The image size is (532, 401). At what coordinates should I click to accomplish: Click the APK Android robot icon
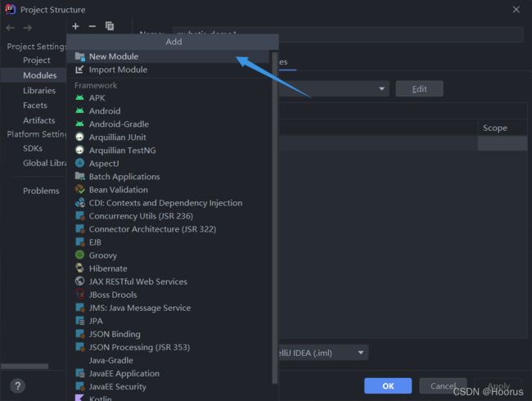79,97
